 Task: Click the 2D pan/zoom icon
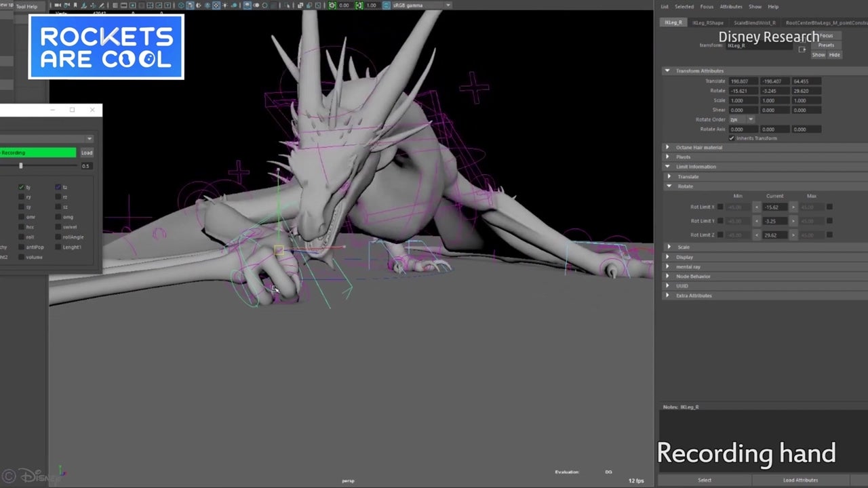click(x=92, y=5)
